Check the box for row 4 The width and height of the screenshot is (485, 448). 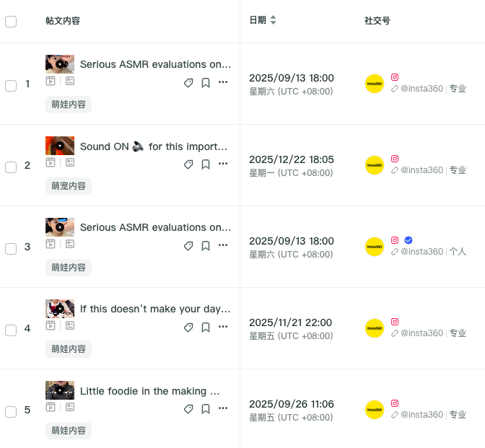pos(11,330)
